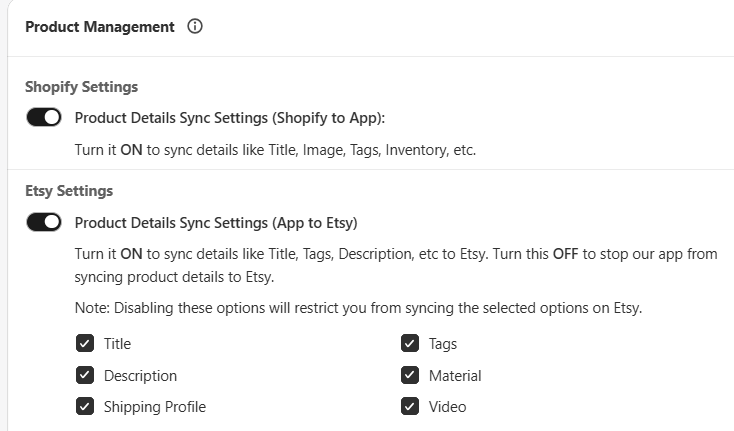Viewport: 734px width, 431px height.
Task: Uncheck the Material checkbox
Action: click(x=410, y=375)
